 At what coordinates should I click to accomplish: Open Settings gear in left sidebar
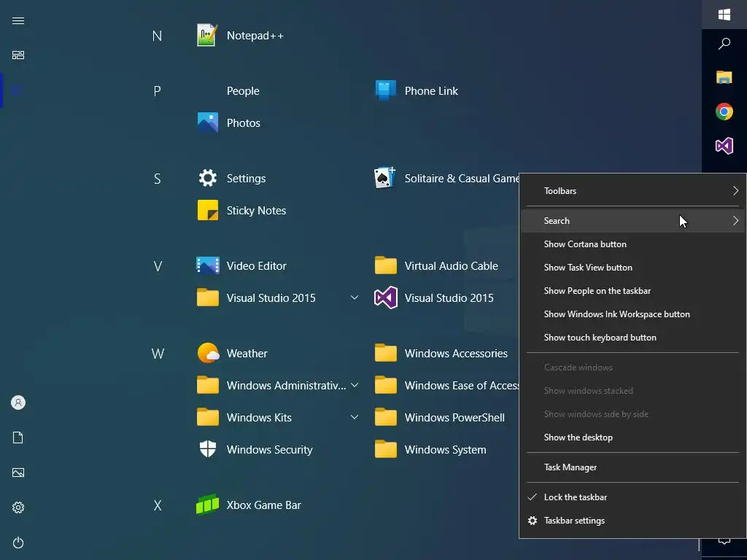18,507
